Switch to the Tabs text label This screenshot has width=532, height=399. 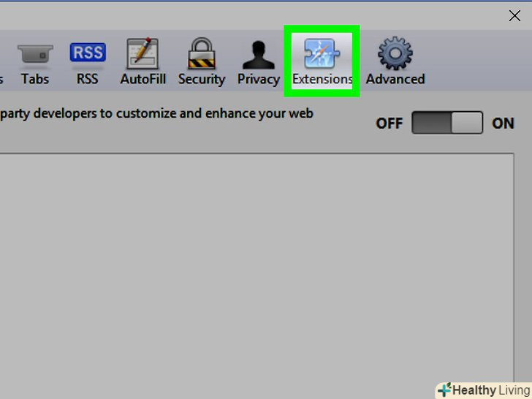coord(35,79)
